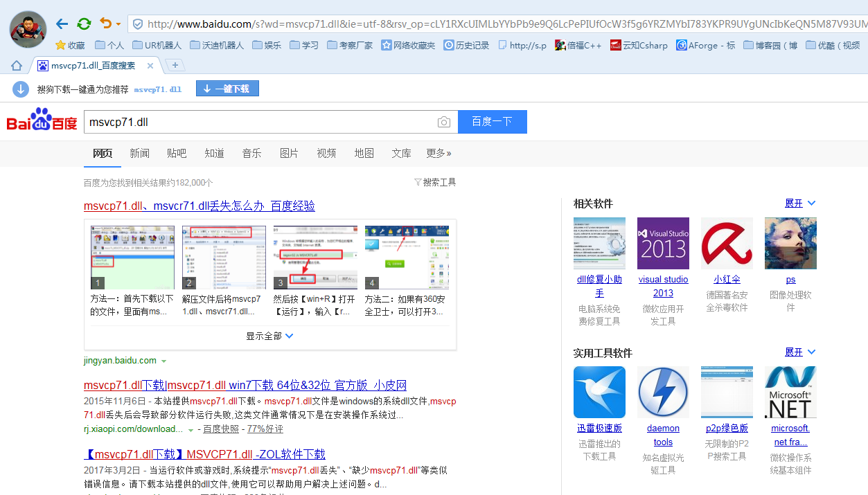Switch to the 视频 tab

(327, 153)
